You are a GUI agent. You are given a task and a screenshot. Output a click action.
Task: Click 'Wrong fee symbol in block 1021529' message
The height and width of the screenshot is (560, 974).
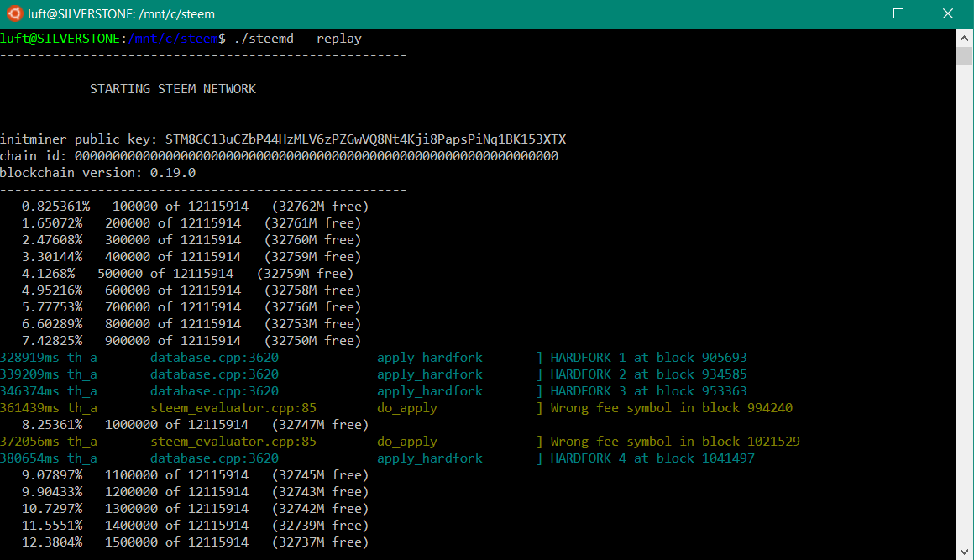click(x=675, y=442)
